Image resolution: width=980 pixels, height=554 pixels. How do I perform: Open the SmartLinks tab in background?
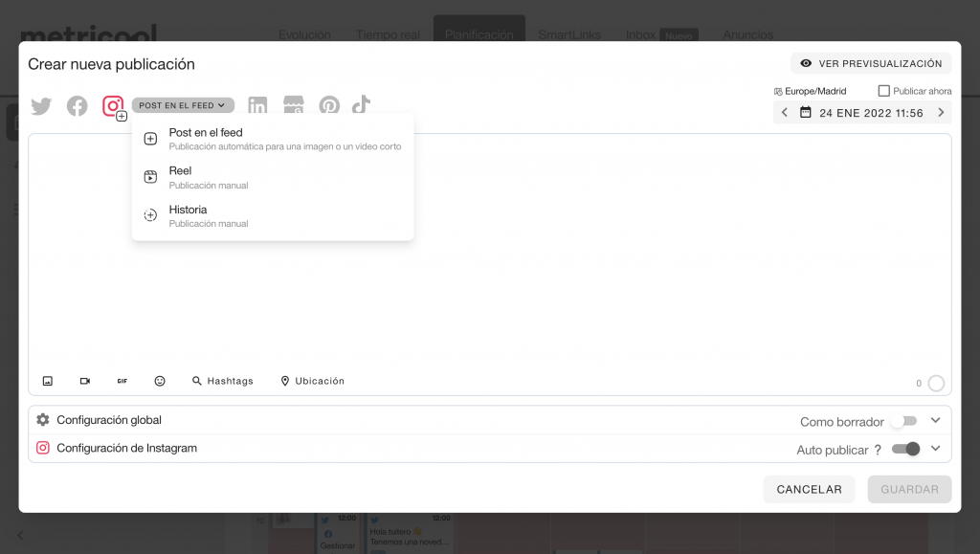pyautogui.click(x=569, y=34)
